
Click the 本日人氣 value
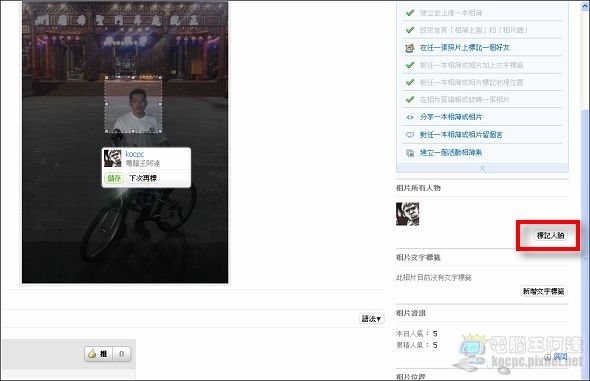(x=435, y=334)
